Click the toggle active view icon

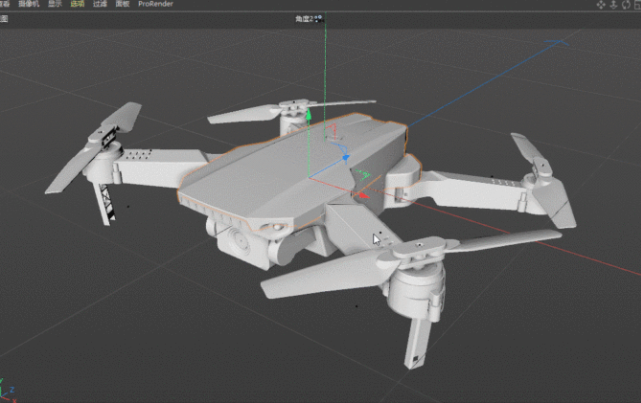pyautogui.click(x=637, y=4)
